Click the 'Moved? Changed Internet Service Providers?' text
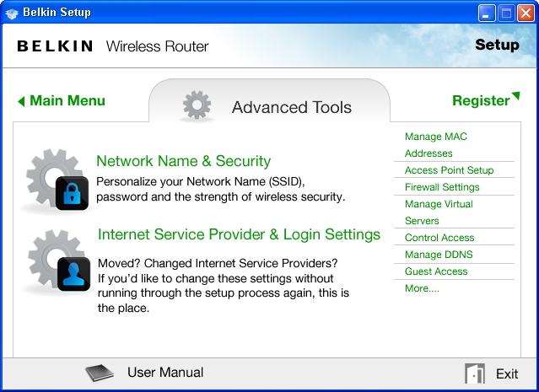The image size is (539, 392). point(218,263)
